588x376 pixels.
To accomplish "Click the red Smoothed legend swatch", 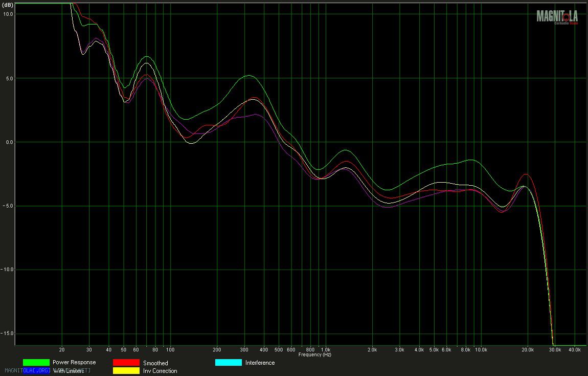I will [126, 363].
